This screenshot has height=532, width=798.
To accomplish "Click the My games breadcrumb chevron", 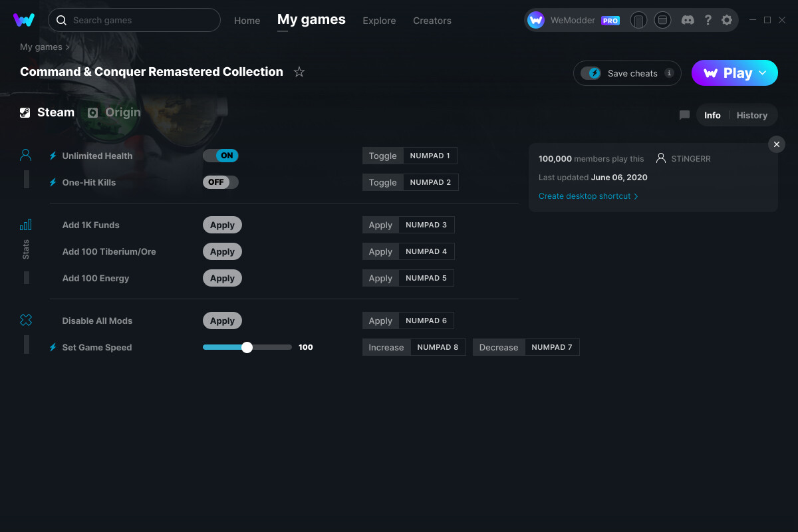I will 67,47.
